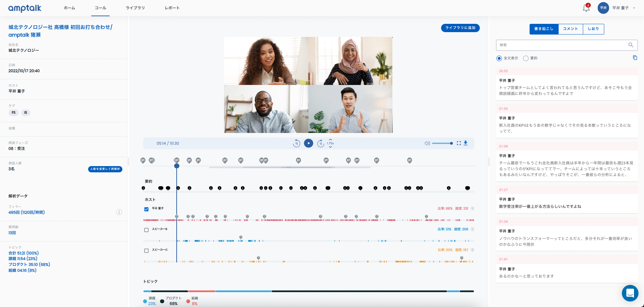The width and height of the screenshot is (644, 307).
Task: Download the call recording
Action: 466,143
